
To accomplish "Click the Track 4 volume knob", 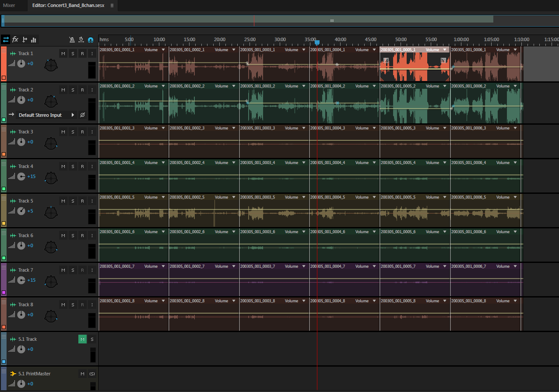I will point(21,177).
